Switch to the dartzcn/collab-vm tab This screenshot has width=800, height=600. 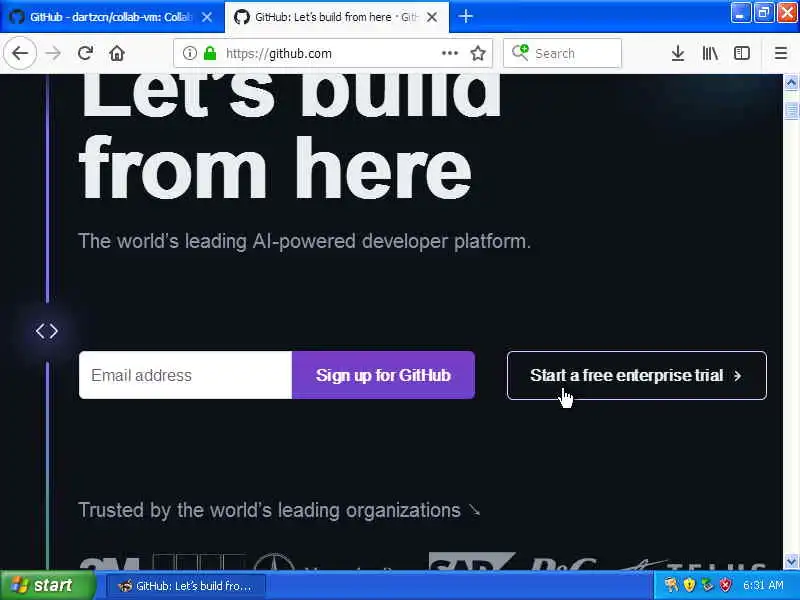point(112,17)
